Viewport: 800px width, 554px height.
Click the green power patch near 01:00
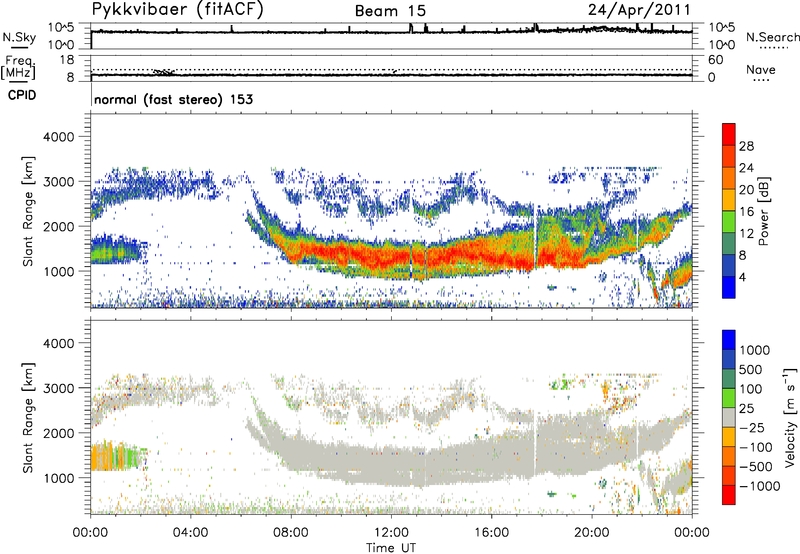click(x=115, y=250)
